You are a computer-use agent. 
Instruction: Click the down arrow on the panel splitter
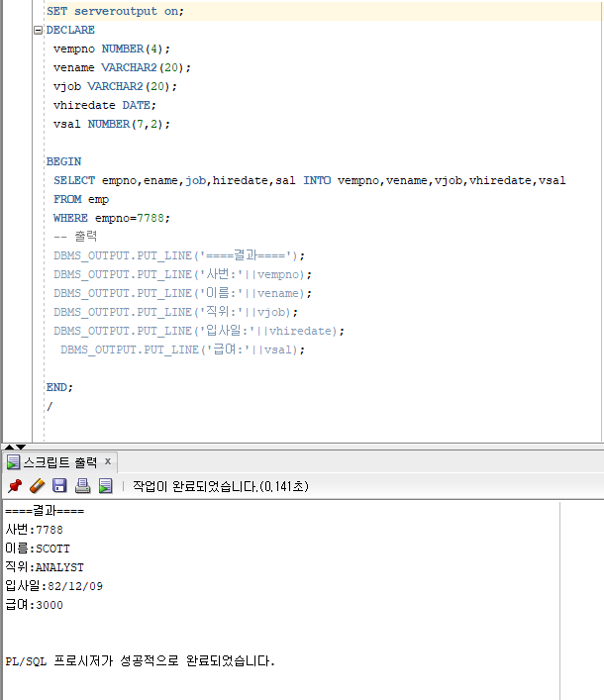pyautogui.click(x=21, y=447)
